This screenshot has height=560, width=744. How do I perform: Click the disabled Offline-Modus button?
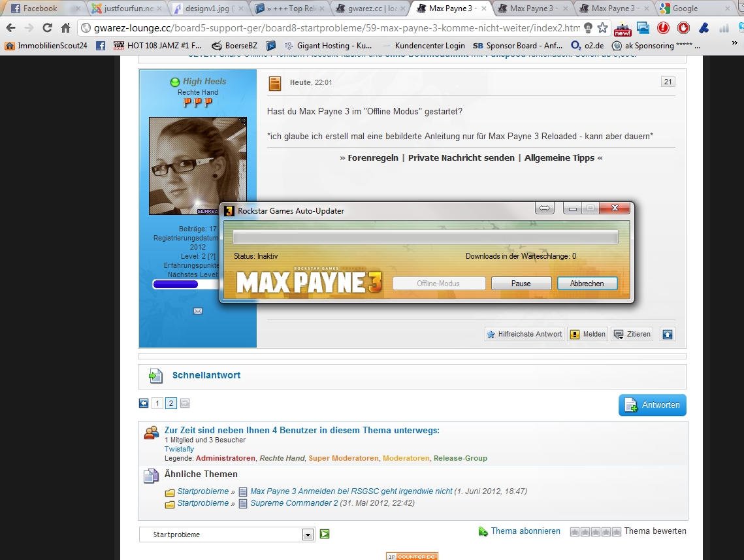click(x=438, y=284)
